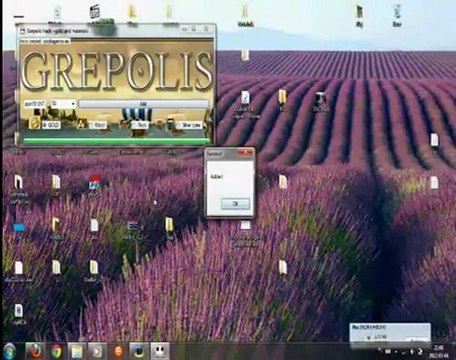Click the nickname input field in Grepolis hack
Image resolution: width=456 pixels, height=360 pixels.
tap(35, 104)
